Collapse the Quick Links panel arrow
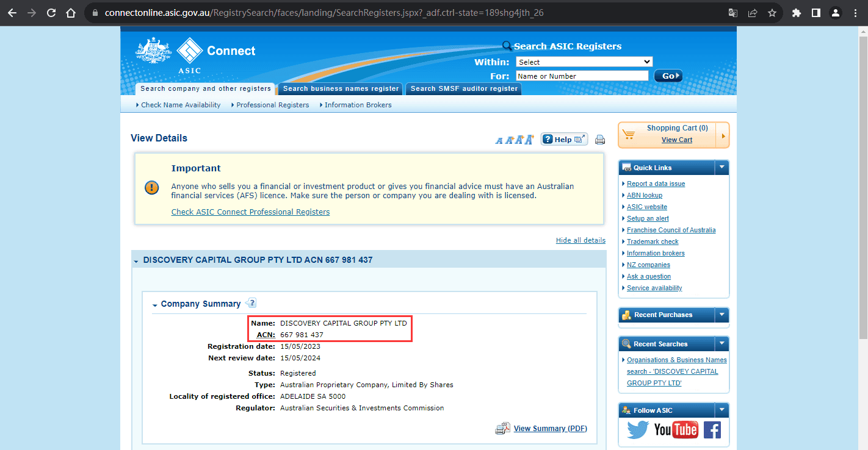 point(722,167)
